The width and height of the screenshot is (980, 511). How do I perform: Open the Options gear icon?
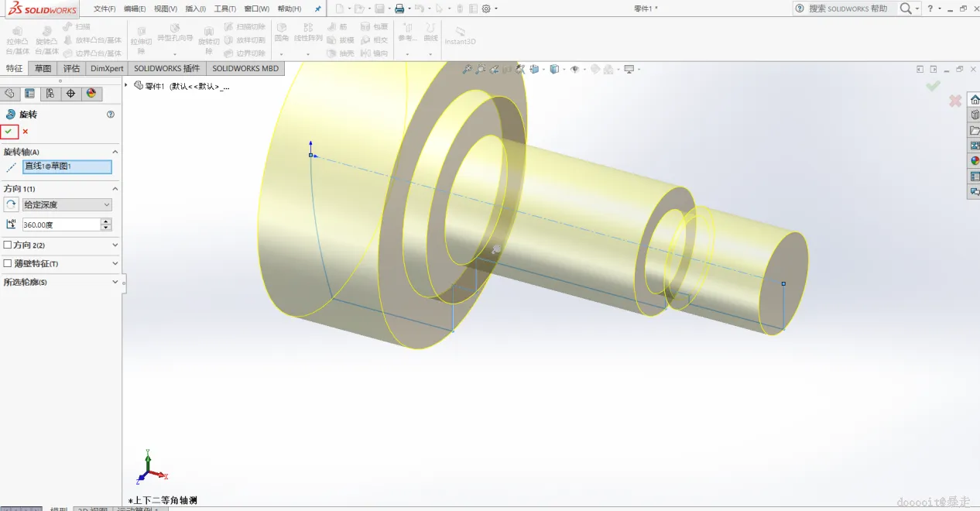click(x=486, y=9)
